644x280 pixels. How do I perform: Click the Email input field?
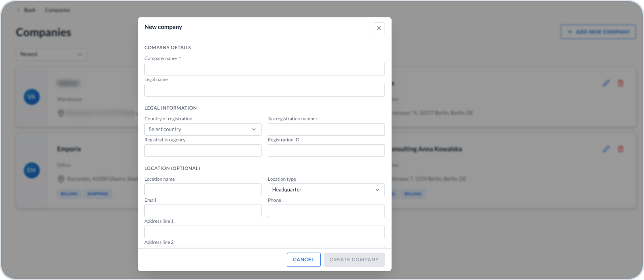(203, 211)
